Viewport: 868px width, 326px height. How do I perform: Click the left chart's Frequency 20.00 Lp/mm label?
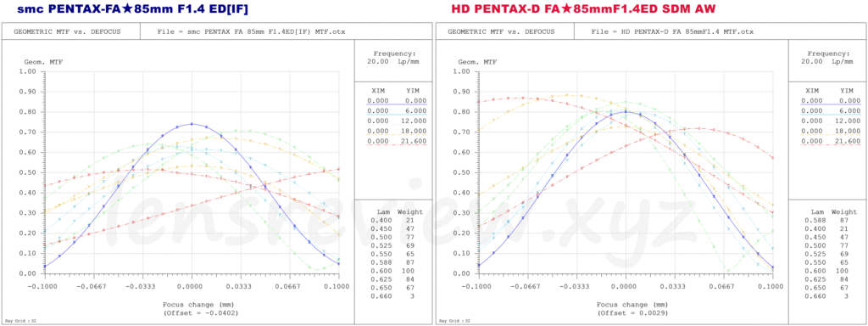point(394,58)
